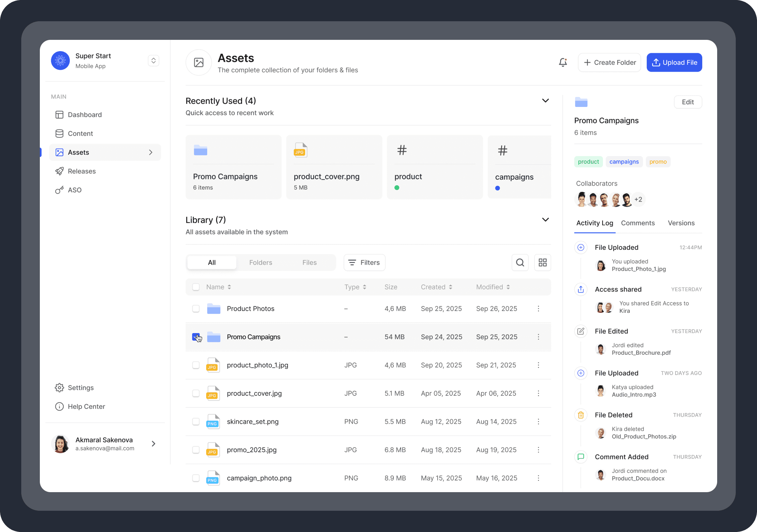Viewport: 757px width, 532px height.
Task: Collapse the Library section
Action: (545, 219)
